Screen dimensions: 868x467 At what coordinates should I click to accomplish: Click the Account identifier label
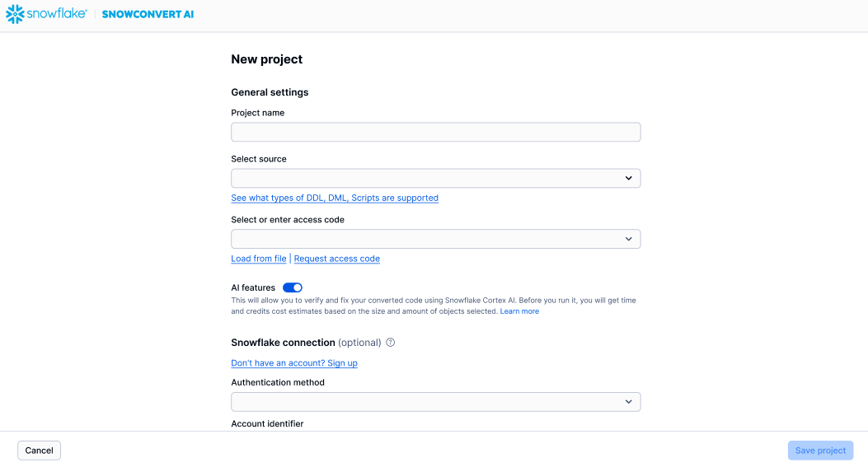[267, 423]
